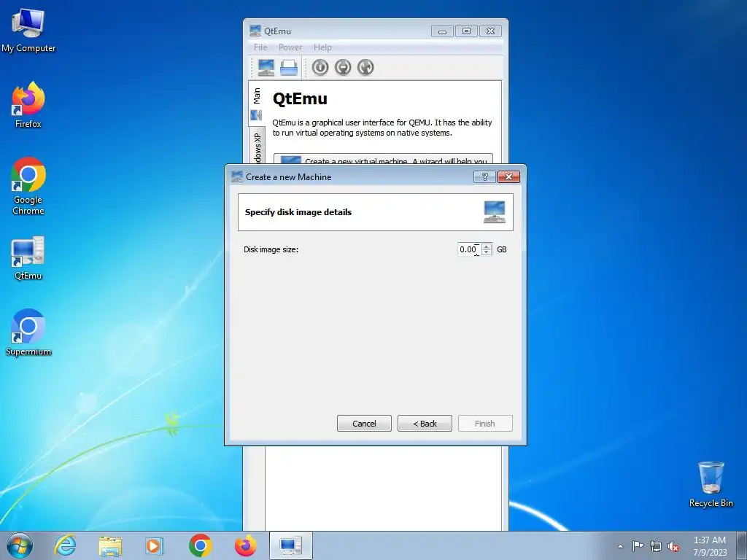Click the network tray icon
This screenshot has height=560, width=747.
tap(656, 546)
